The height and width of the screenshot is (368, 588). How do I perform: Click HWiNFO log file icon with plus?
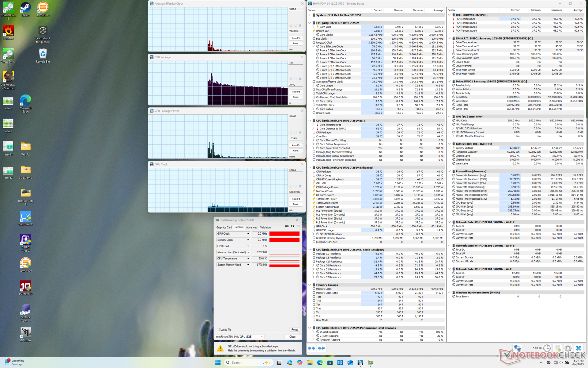click(557, 348)
